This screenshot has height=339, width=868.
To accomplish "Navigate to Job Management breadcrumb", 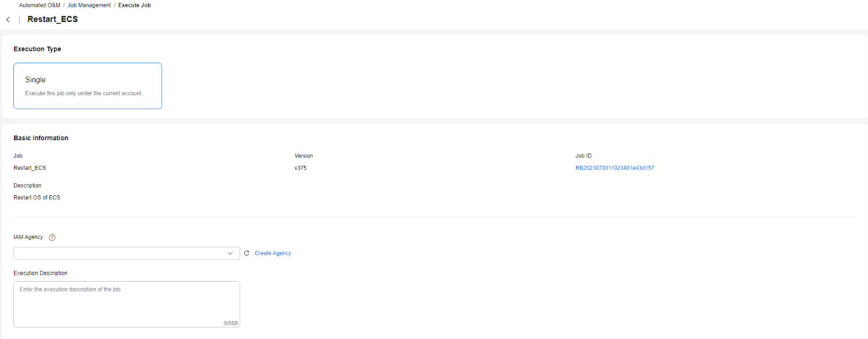I will point(89,5).
